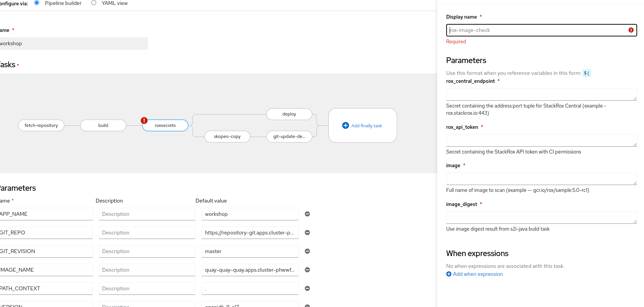Screen dimensions: 644x307
Task: Click the image_digest parameter field
Action: point(541,217)
